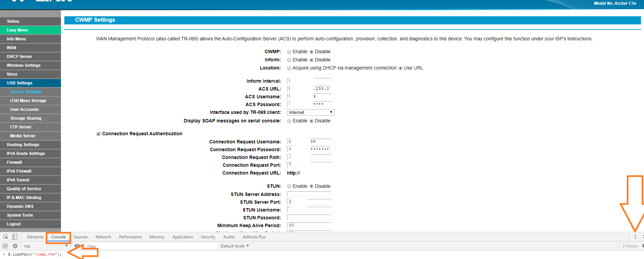
Task: Enable STUN radio button
Action: [x=289, y=186]
